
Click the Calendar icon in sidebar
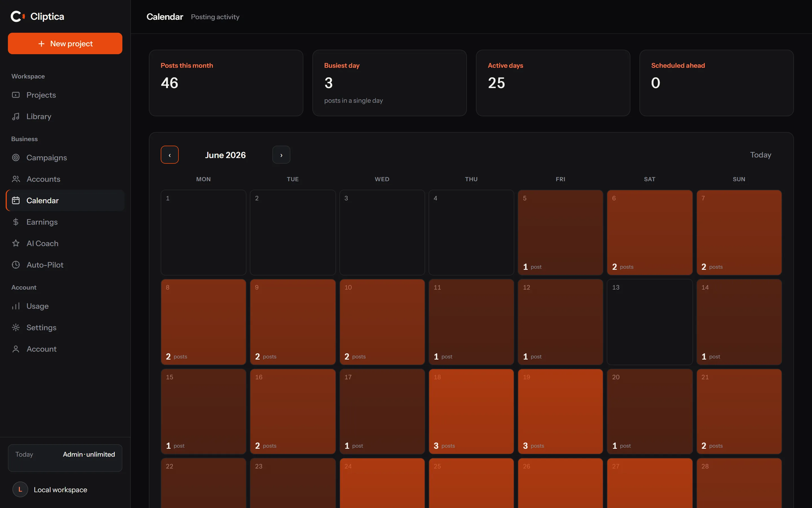16,201
